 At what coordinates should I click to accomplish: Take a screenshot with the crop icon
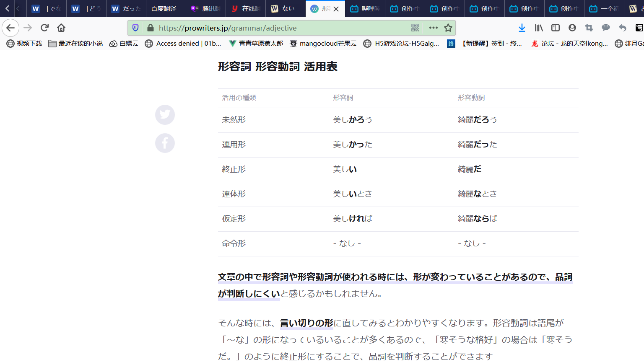589,28
